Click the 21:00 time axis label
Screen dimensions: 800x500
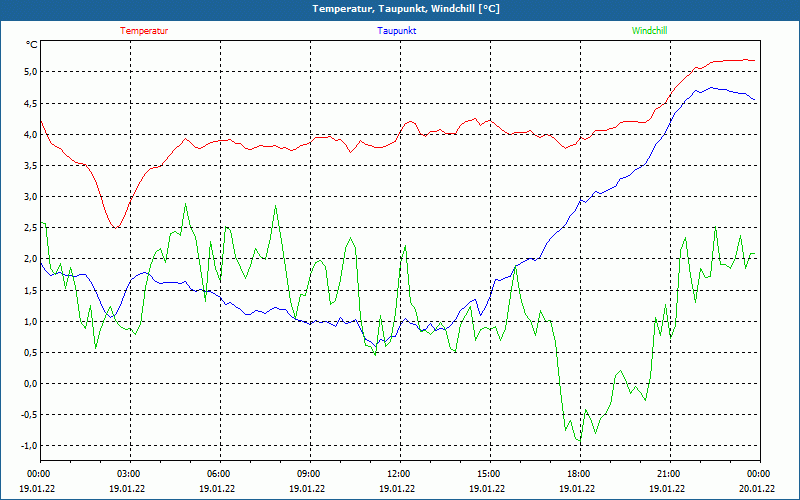coord(670,474)
